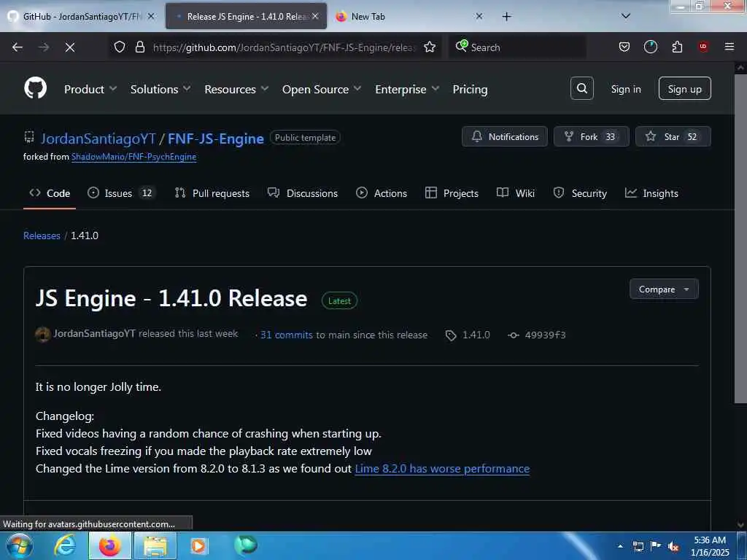Open the Pricing page link
Viewport: 747px width, 560px height.
[x=470, y=89]
